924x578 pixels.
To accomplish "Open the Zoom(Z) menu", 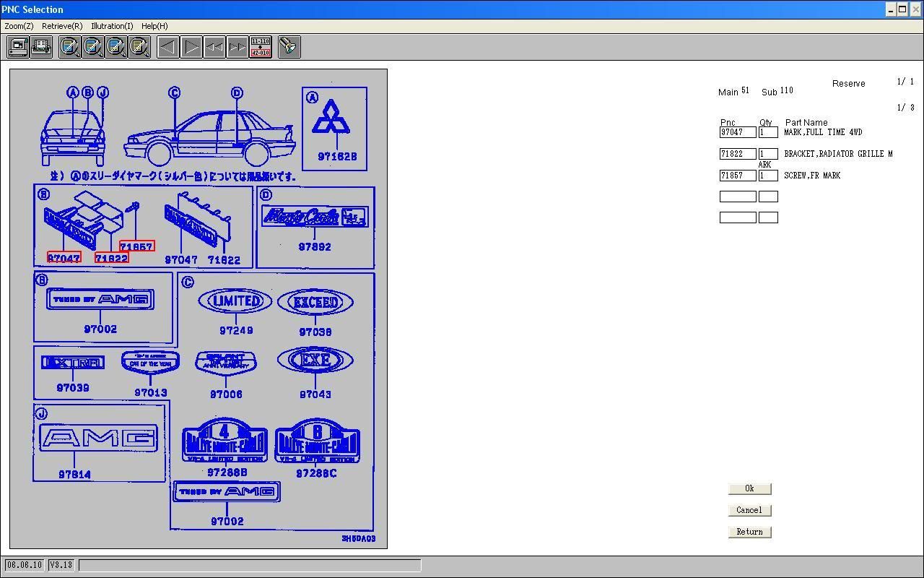I will pyautogui.click(x=19, y=26).
